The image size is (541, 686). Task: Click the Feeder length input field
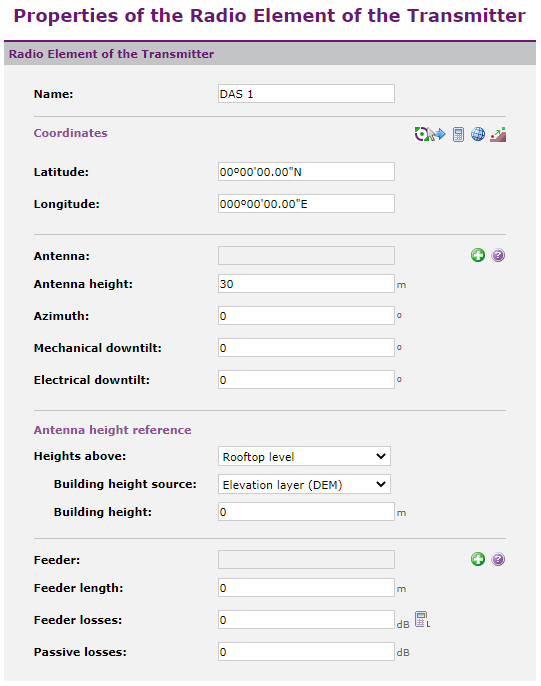tap(306, 588)
